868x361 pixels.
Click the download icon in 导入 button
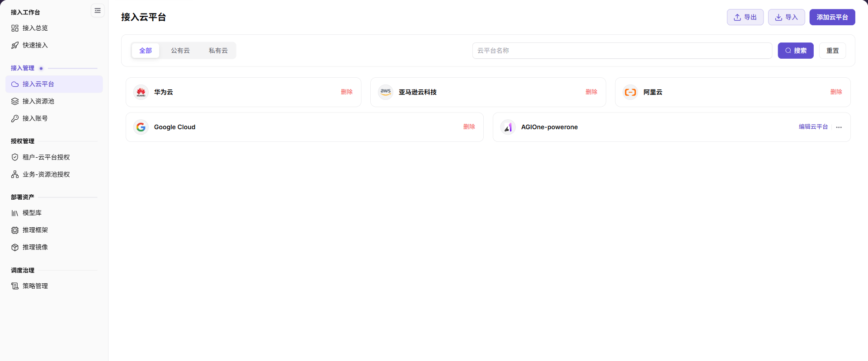point(778,17)
